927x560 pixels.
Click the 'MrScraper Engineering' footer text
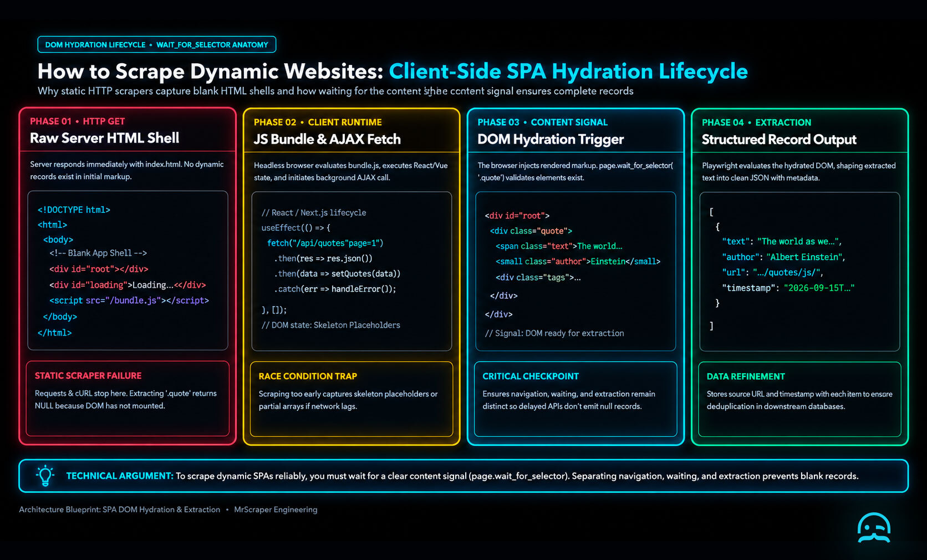coord(276,510)
